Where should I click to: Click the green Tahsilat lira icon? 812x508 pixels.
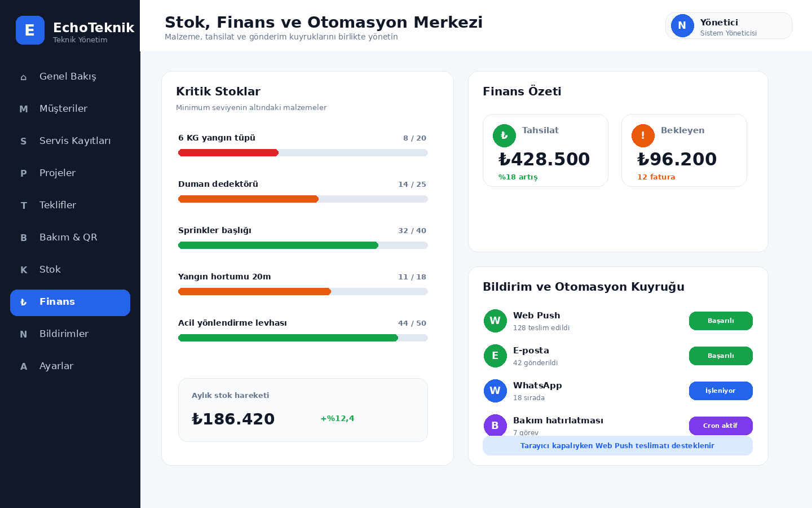[x=504, y=135]
